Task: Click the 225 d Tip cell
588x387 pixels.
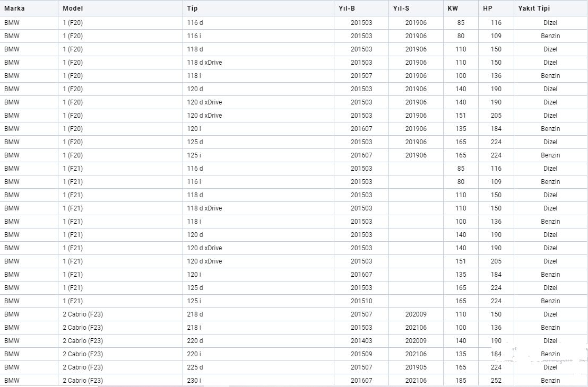Action: pyautogui.click(x=195, y=367)
